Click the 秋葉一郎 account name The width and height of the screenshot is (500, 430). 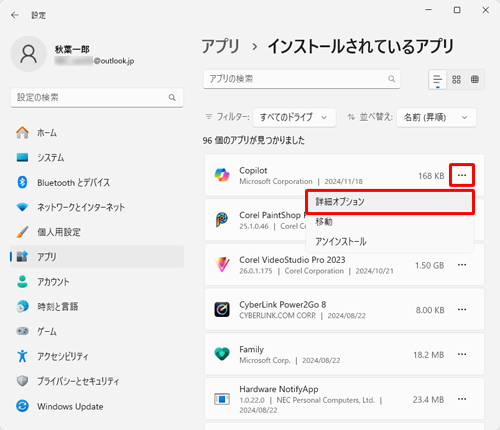(72, 49)
